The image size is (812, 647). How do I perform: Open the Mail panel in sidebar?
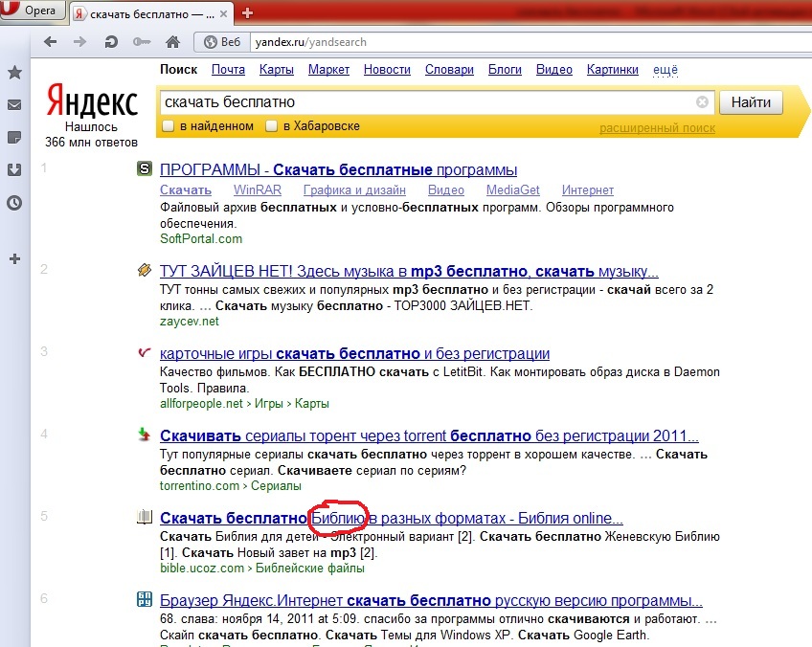point(14,104)
